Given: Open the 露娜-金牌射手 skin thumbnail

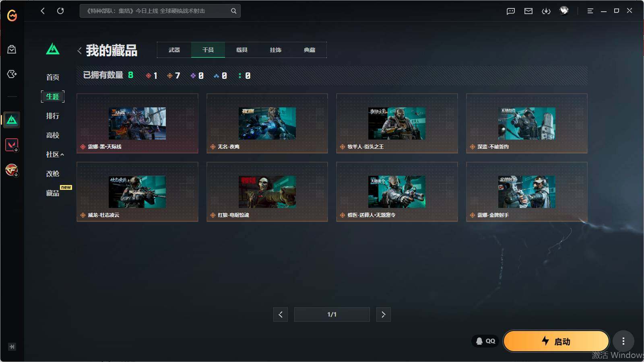Looking at the screenshot, I should click(x=527, y=192).
